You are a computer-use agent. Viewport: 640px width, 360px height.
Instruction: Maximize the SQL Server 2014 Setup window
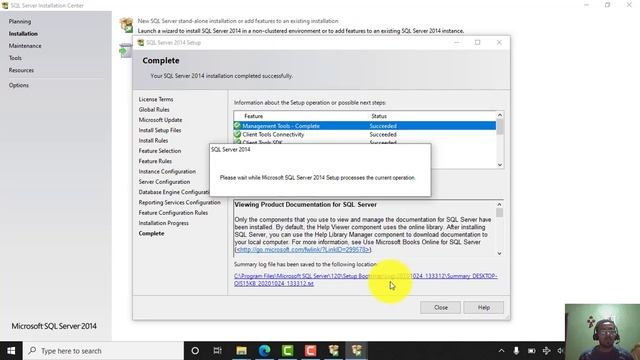478,42
